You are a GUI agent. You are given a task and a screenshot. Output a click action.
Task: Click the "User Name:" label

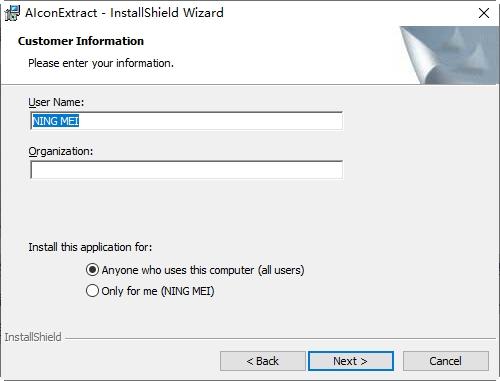pos(56,102)
